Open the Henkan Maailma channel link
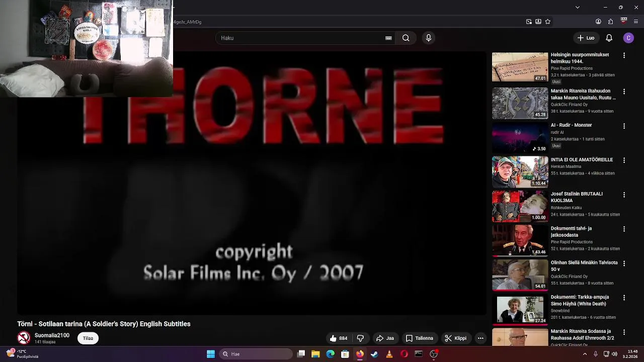This screenshot has width=644, height=362. point(566,166)
